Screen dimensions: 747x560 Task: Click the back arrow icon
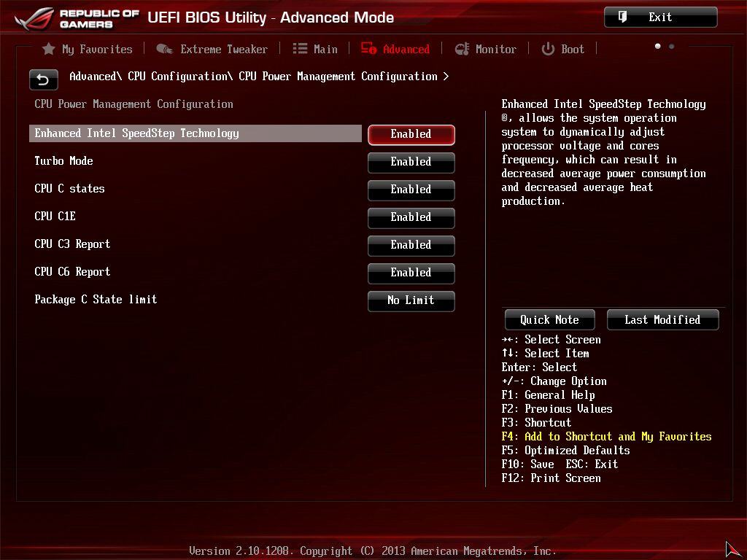43,79
